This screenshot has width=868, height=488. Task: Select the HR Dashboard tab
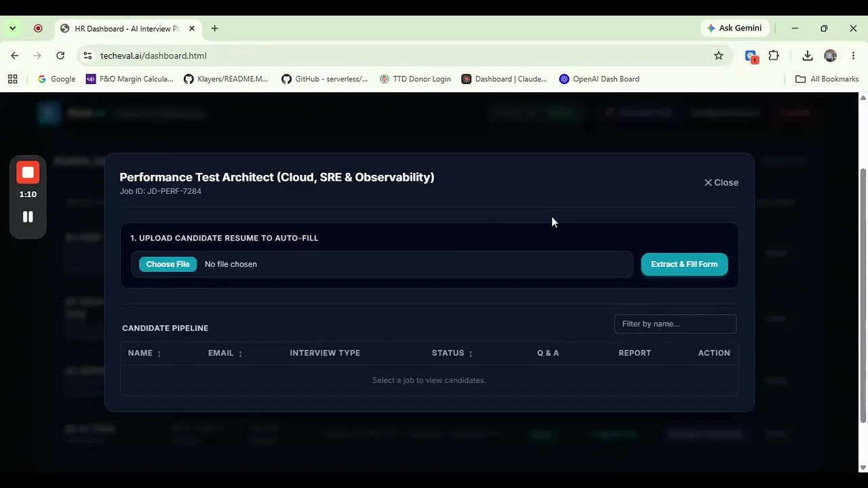(127, 28)
